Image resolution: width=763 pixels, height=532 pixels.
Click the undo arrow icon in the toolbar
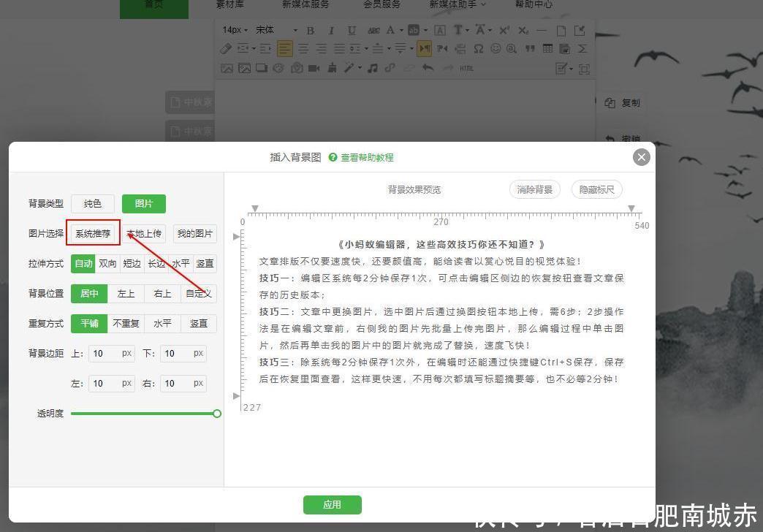click(x=428, y=68)
